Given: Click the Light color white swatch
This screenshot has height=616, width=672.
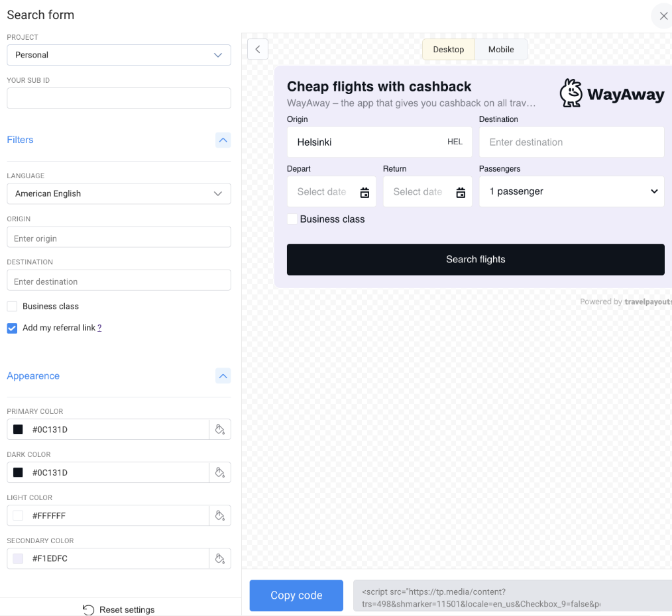Looking at the screenshot, I should 18,515.
